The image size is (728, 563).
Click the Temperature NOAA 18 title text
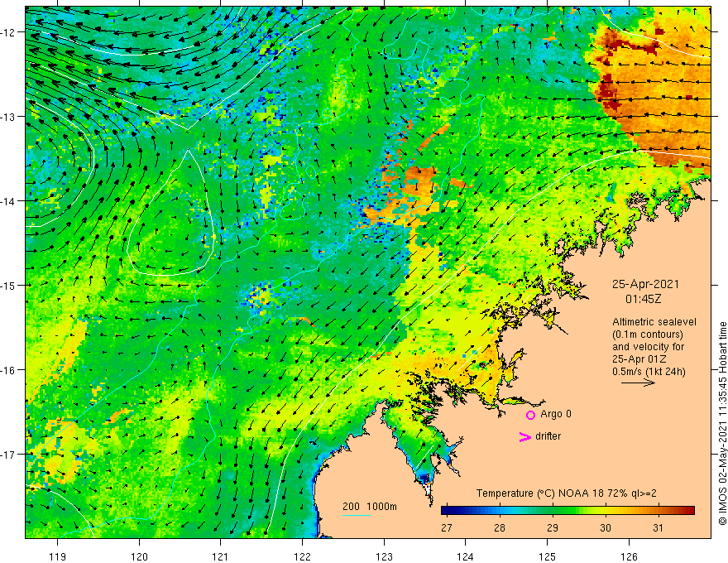coord(567,493)
